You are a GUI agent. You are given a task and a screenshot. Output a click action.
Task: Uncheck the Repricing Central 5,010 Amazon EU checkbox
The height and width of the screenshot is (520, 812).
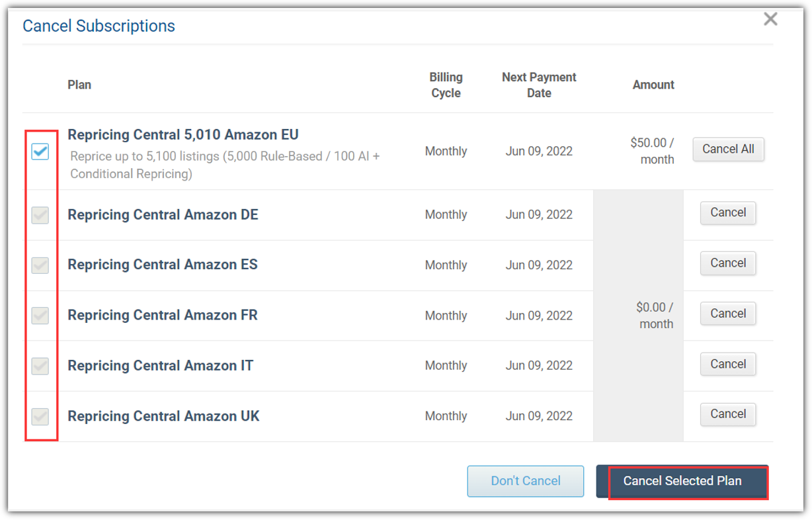coord(40,152)
